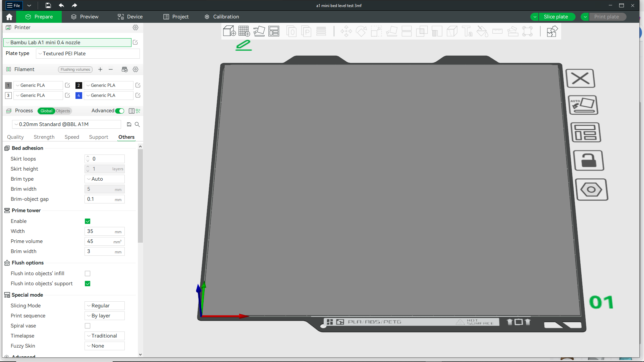Enable Flush into objects' infill

click(88, 274)
